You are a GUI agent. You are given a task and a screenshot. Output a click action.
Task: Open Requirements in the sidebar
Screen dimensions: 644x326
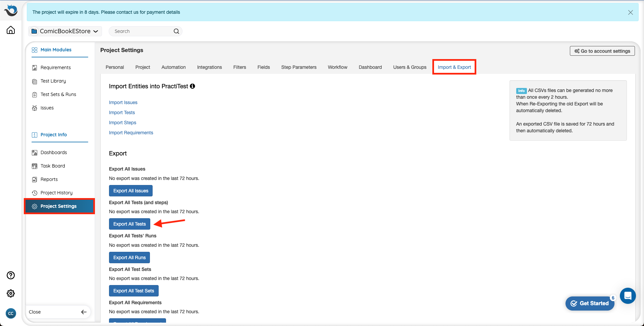pyautogui.click(x=56, y=67)
